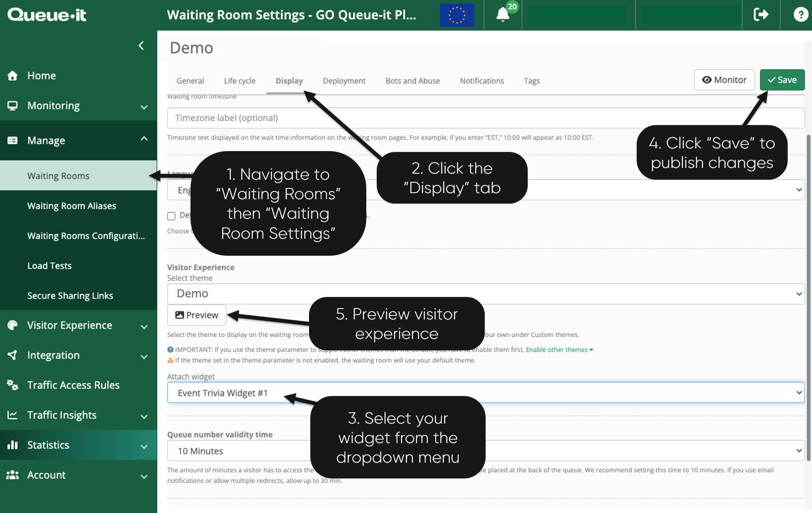Open the Enable other themes link

pyautogui.click(x=557, y=349)
